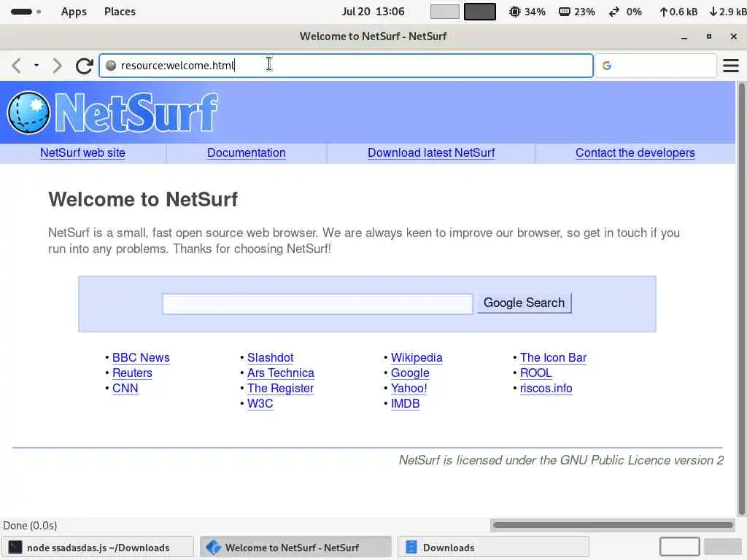Image resolution: width=747 pixels, height=560 pixels.
Task: Click the NetSurf globe logo
Action: click(28, 112)
